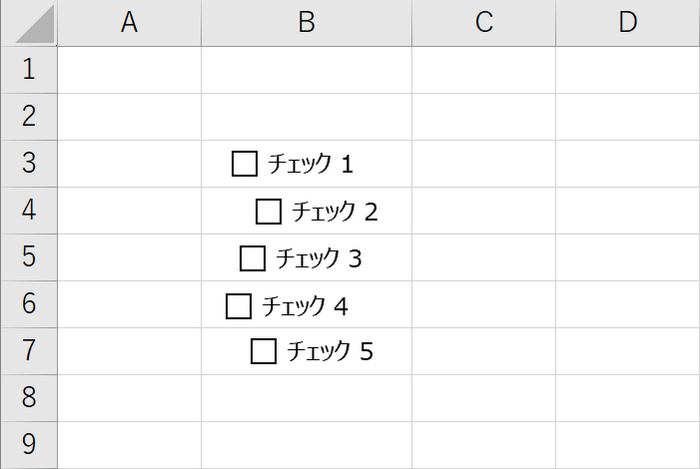Click column C header
This screenshot has width=700, height=469.
click(x=484, y=23)
